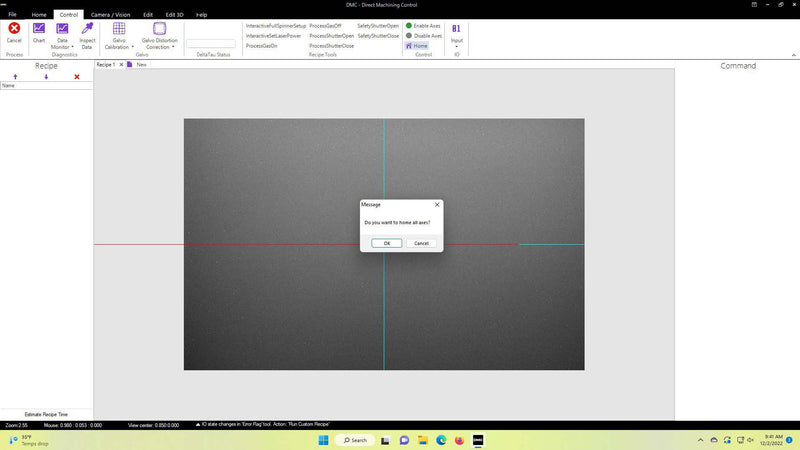Click the DeltaTau Status field

click(211, 44)
